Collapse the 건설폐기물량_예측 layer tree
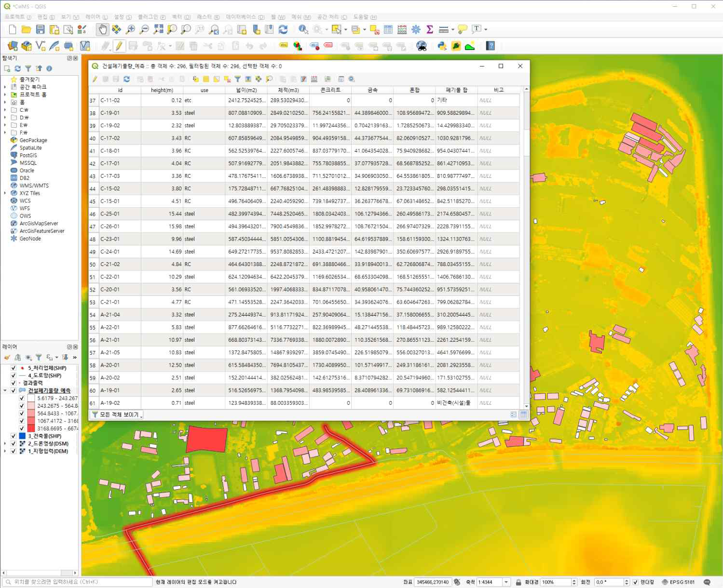 pos(5,390)
